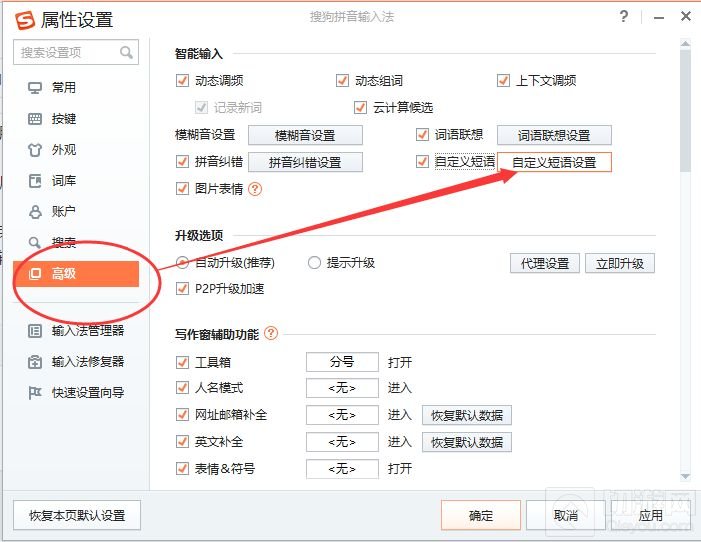Toggle the 工具箱 checkbox
This screenshot has height=542, width=701.
click(x=182, y=362)
